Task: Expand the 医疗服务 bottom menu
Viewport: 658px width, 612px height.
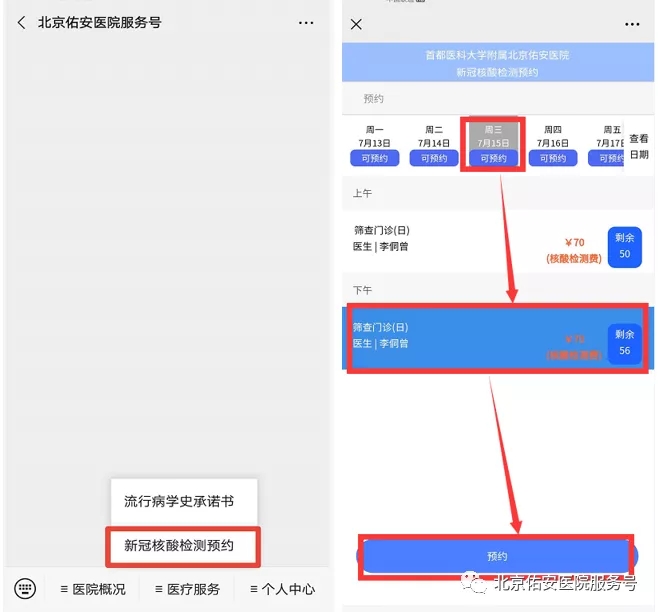Action: [x=187, y=589]
